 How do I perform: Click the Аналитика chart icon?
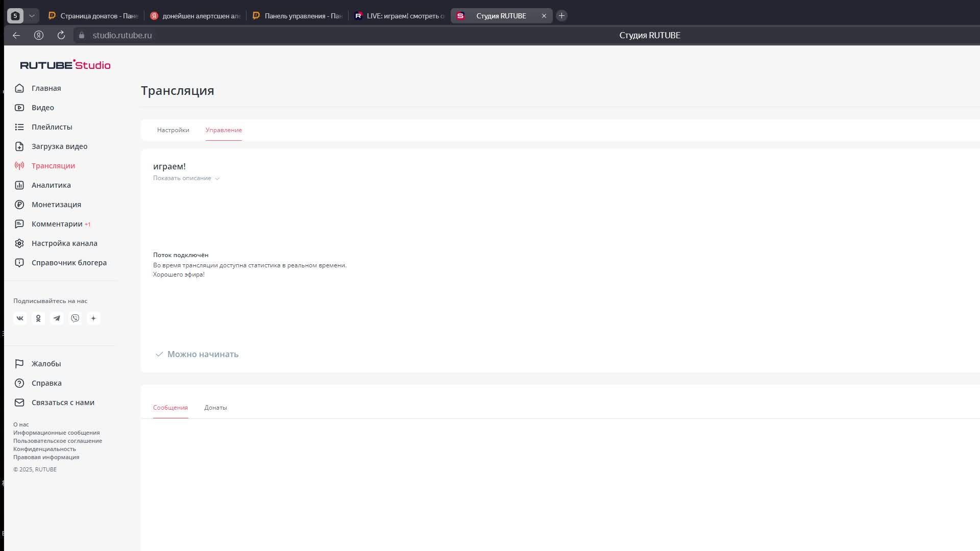pos(19,185)
